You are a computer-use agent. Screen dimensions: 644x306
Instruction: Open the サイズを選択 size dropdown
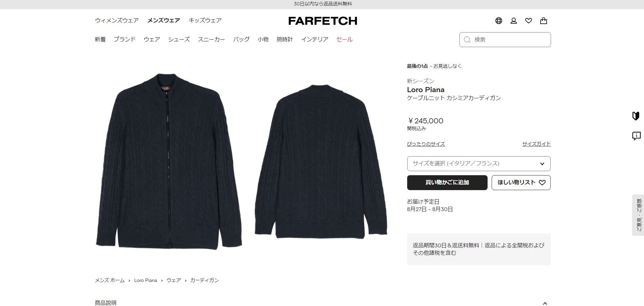click(x=479, y=164)
